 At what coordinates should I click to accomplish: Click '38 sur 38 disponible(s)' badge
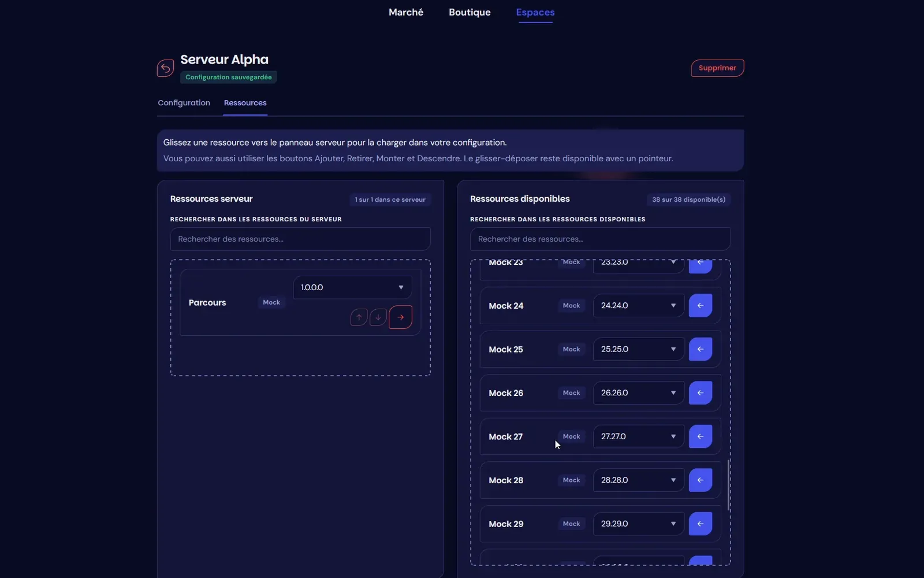(x=688, y=199)
